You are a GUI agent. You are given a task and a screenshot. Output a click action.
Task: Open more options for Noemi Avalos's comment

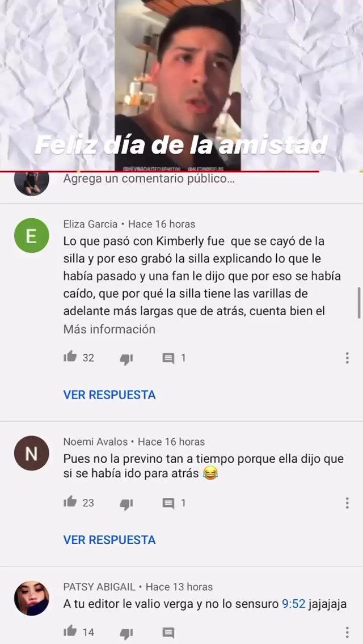[x=347, y=503]
